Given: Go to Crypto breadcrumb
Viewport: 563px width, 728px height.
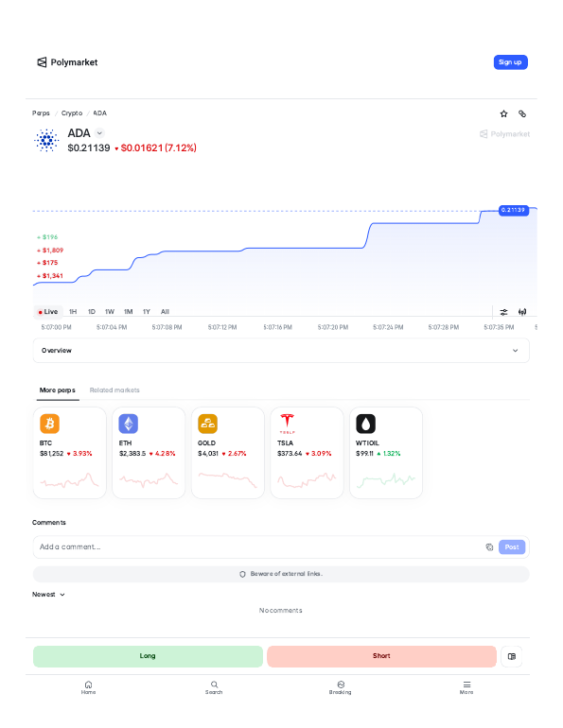Looking at the screenshot, I should coord(72,113).
